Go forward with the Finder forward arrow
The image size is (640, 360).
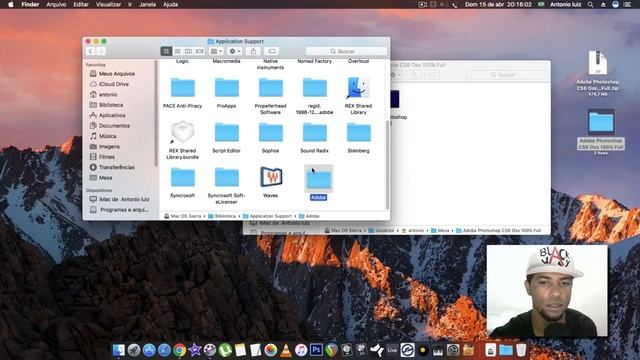click(x=100, y=51)
